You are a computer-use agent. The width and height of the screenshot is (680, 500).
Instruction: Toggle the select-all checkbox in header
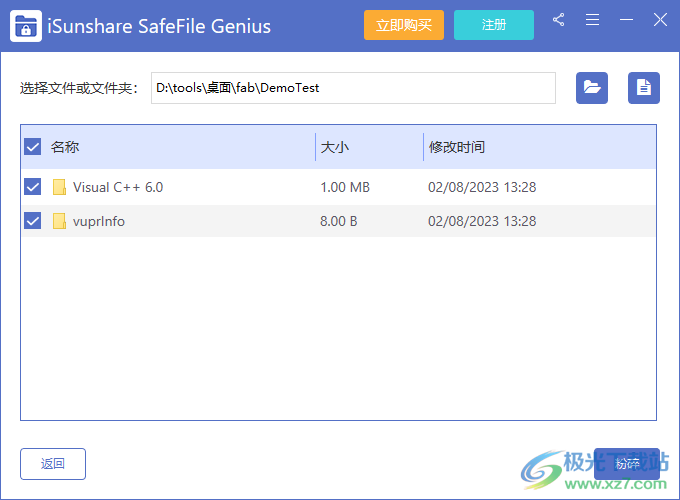tap(33, 147)
